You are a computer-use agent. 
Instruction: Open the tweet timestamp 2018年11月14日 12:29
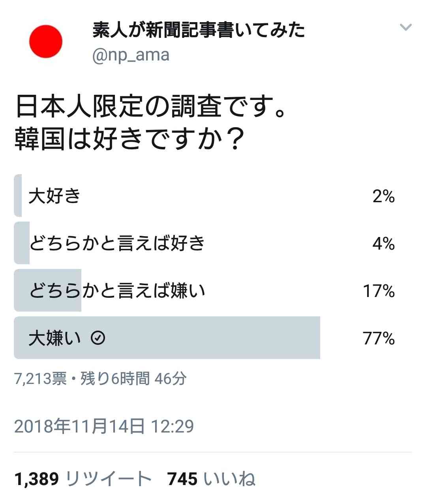point(104,426)
